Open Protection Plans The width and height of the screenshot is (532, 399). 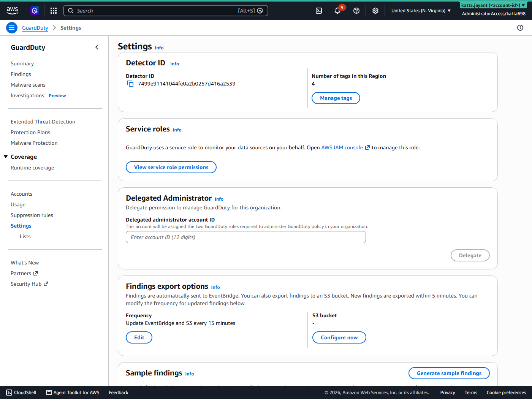pyautogui.click(x=30, y=132)
